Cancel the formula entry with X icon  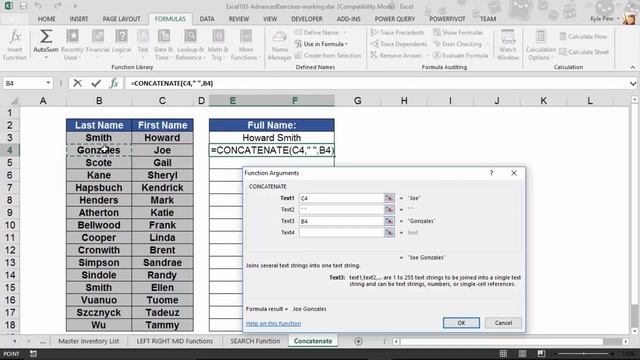[78, 83]
